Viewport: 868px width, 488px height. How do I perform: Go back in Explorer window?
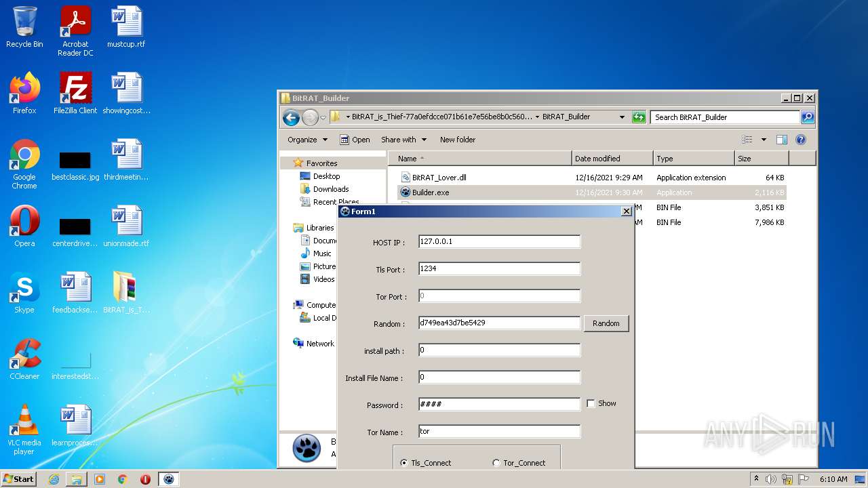tap(291, 117)
